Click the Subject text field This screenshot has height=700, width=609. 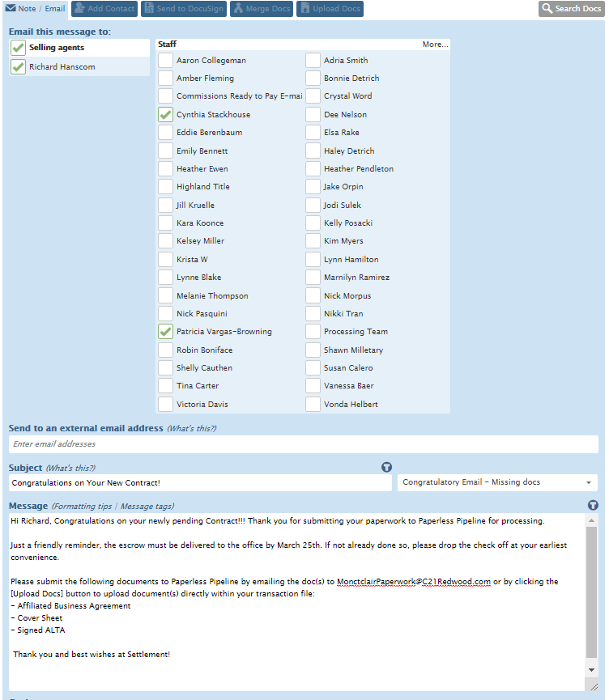coord(200,483)
